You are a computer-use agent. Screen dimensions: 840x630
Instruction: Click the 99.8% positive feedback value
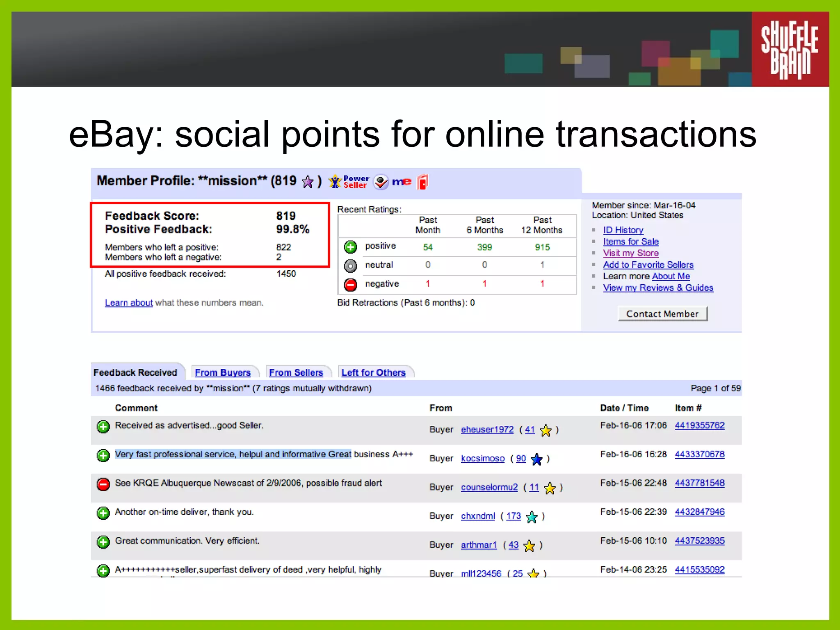[293, 229]
